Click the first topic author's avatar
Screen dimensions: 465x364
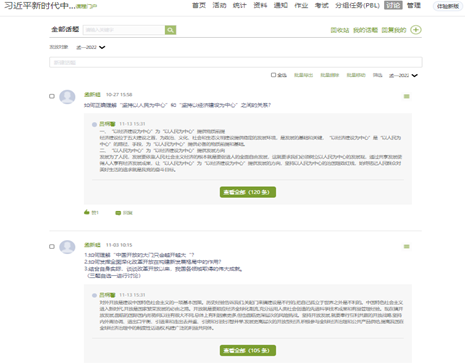(67, 97)
